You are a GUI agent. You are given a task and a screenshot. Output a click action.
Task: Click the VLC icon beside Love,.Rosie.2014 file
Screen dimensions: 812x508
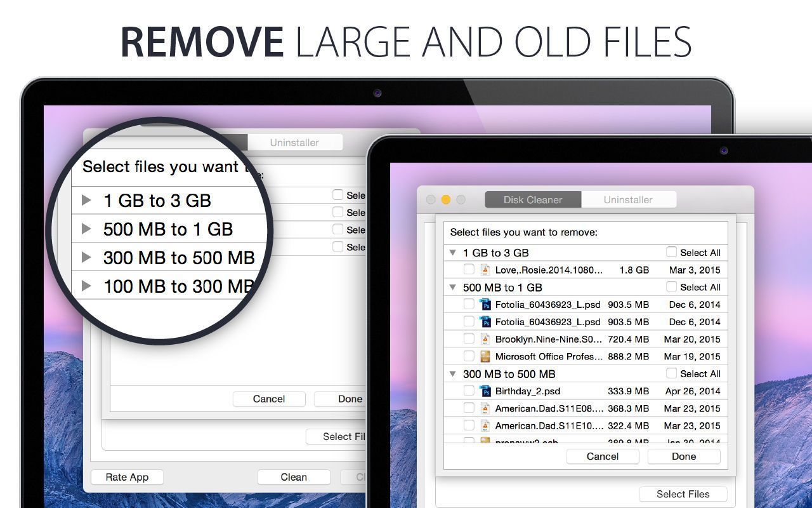click(x=485, y=270)
